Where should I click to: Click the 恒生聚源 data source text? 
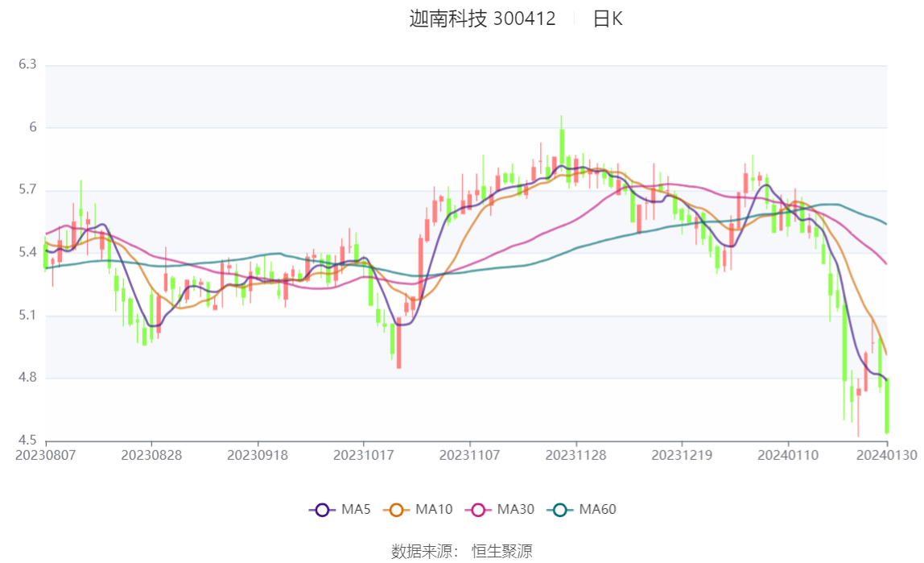point(502,551)
